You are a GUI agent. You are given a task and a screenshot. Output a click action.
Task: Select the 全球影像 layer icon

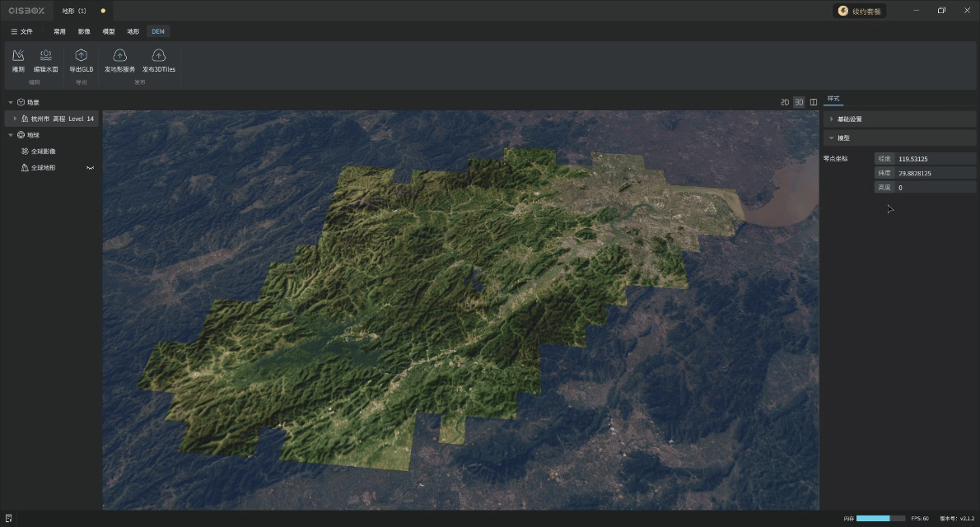click(25, 152)
